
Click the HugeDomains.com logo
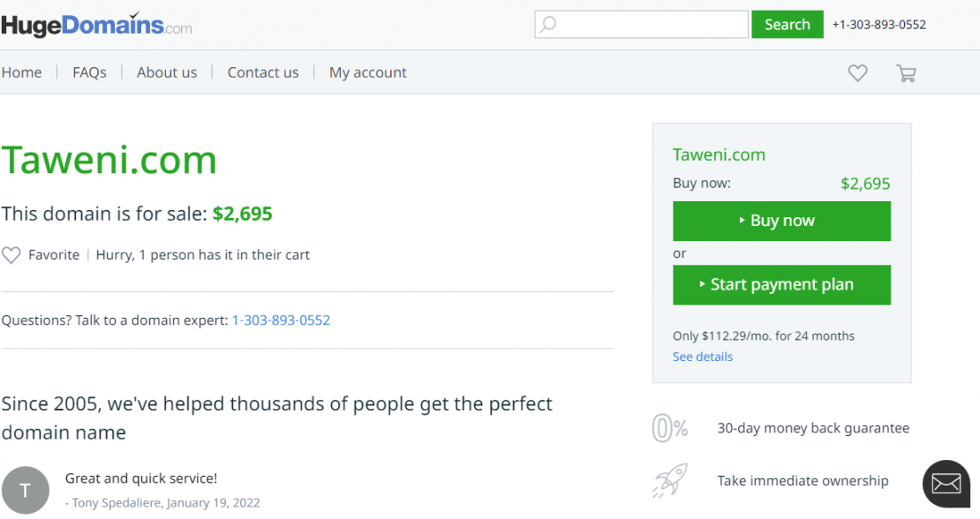click(96, 24)
